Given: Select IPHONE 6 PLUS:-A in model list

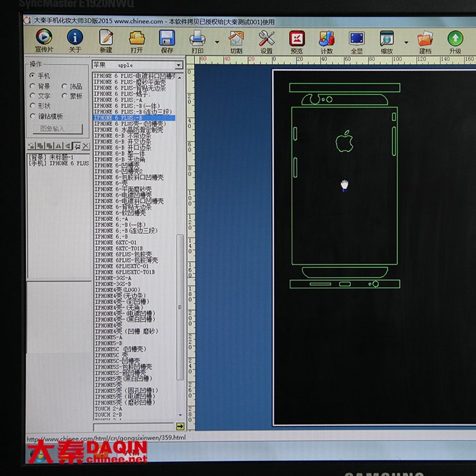Looking at the screenshot, I should 118,100.
